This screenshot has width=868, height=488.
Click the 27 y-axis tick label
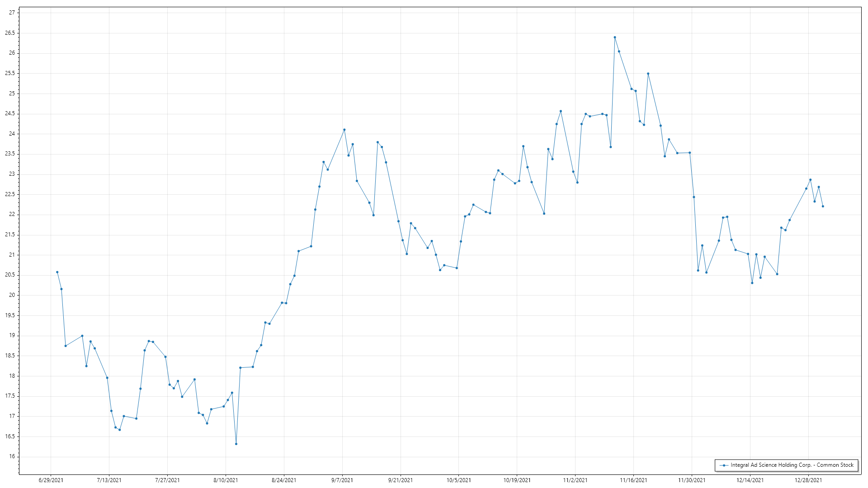[x=12, y=13]
